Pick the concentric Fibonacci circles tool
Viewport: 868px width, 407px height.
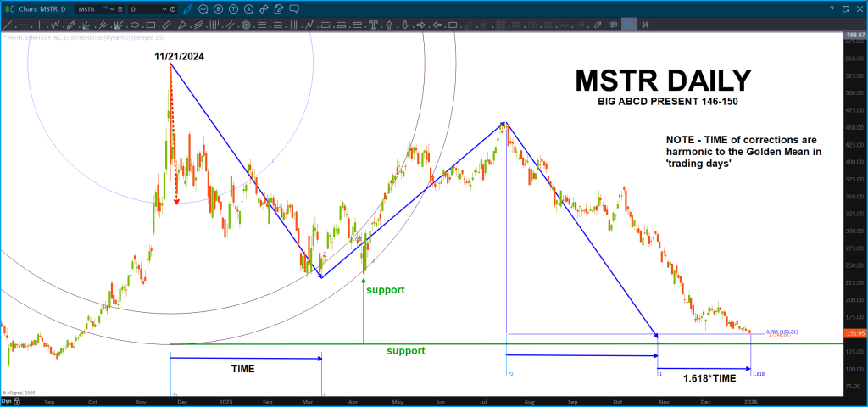pos(247,25)
